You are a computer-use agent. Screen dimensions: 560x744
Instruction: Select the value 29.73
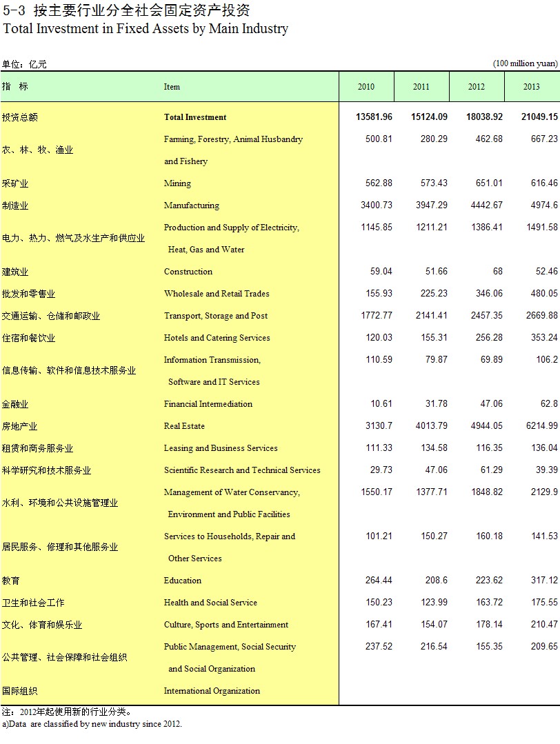(x=381, y=470)
